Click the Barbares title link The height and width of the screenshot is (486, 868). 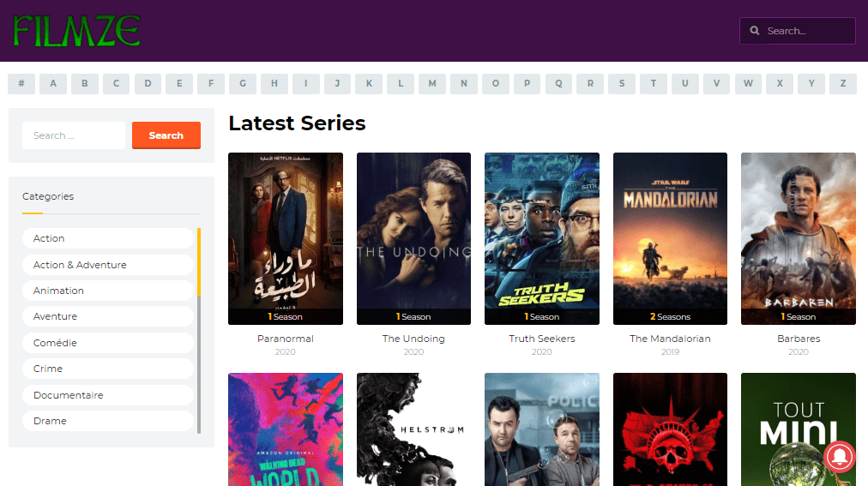799,339
